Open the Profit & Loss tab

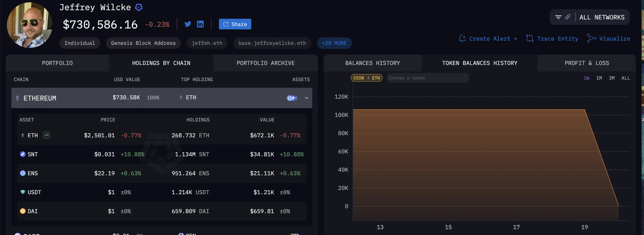[587, 63]
